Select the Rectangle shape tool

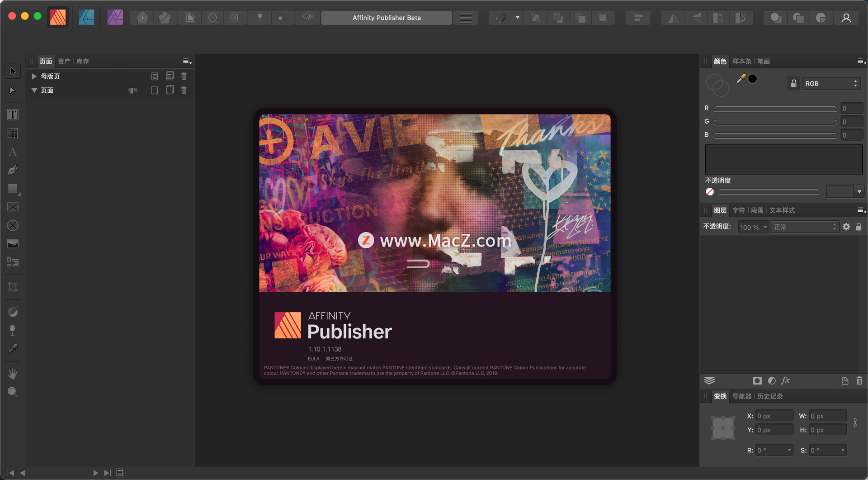pos(13,189)
